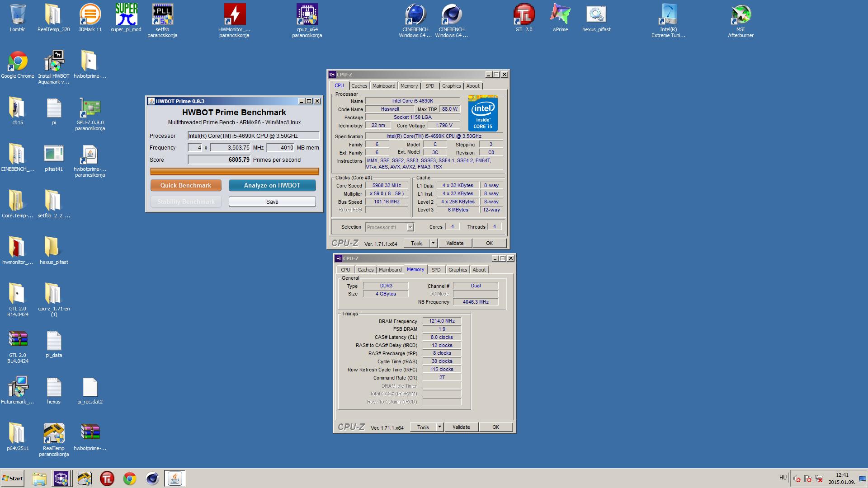Switch to Memory tab in top CPU-Z window
This screenshot has height=488, width=868.
coord(409,86)
